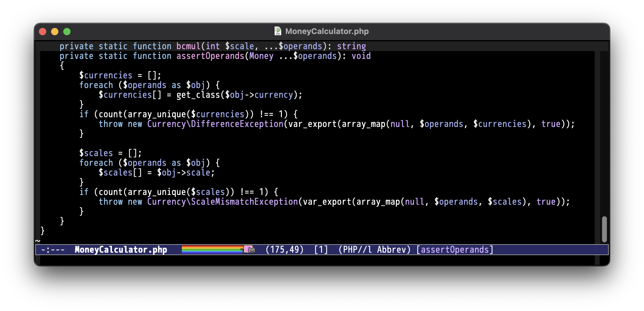Click '$scales[] = $obj->scale;' line

157,173
